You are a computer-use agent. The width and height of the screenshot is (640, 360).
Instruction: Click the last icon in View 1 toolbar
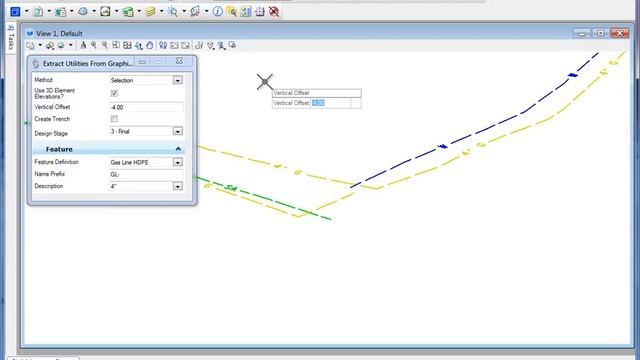tap(232, 45)
